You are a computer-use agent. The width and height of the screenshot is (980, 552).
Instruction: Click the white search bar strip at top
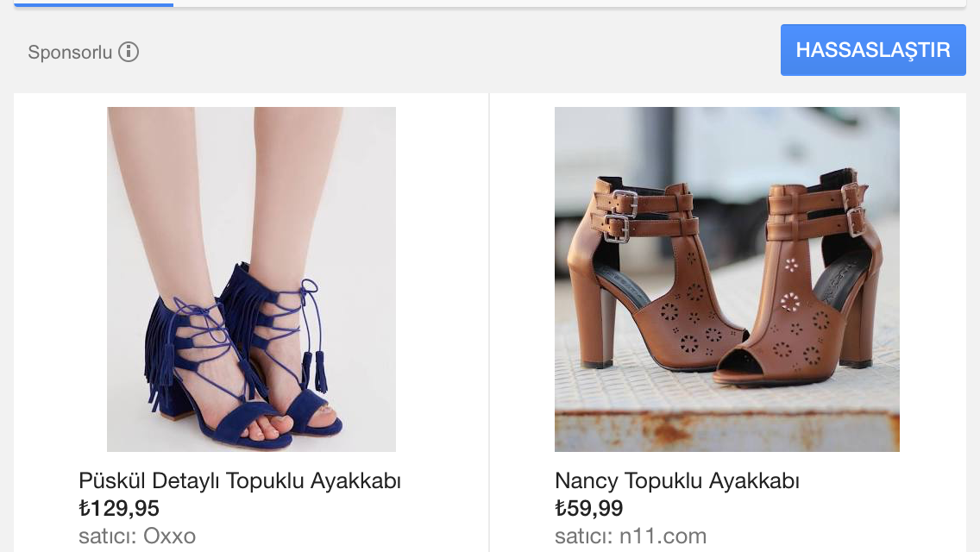pyautogui.click(x=570, y=3)
